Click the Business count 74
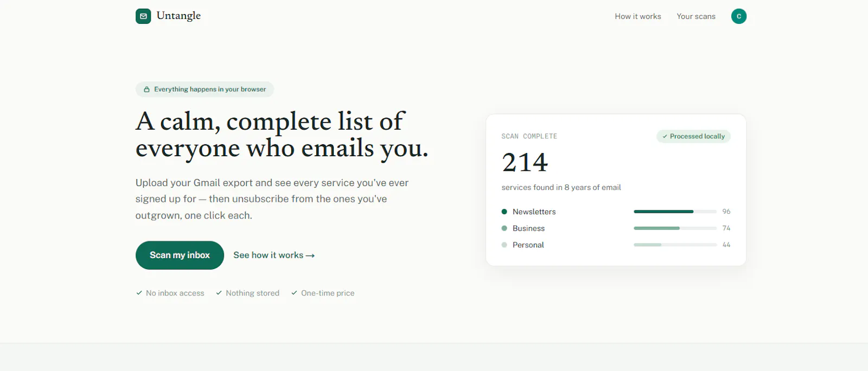The image size is (868, 371). tap(726, 228)
